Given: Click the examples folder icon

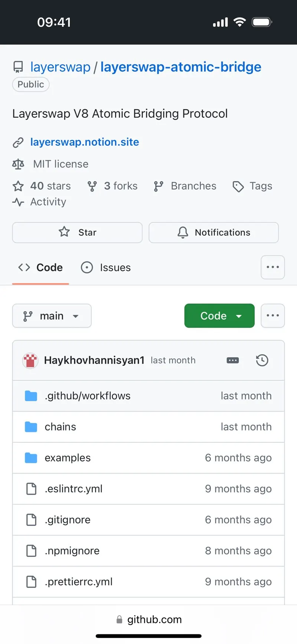Looking at the screenshot, I should (x=31, y=458).
